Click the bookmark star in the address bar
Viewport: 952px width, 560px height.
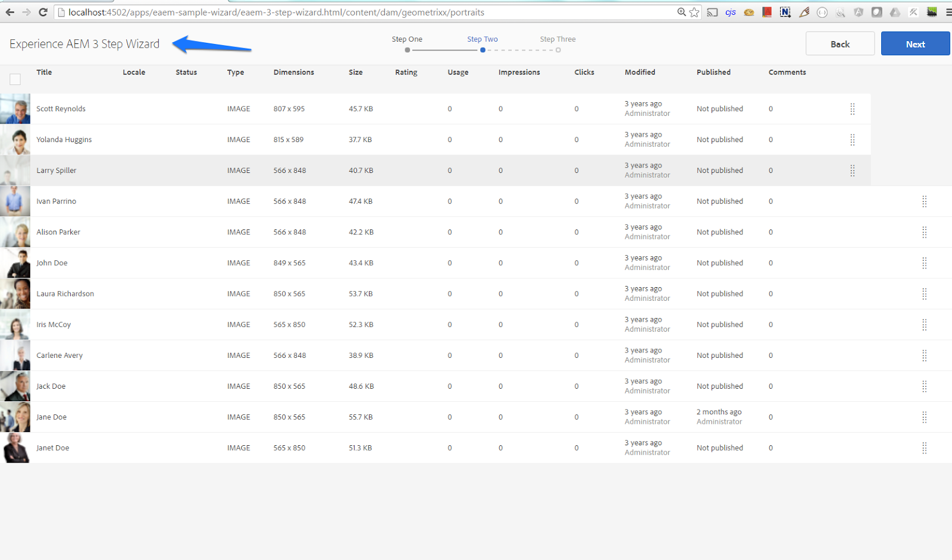coord(694,12)
